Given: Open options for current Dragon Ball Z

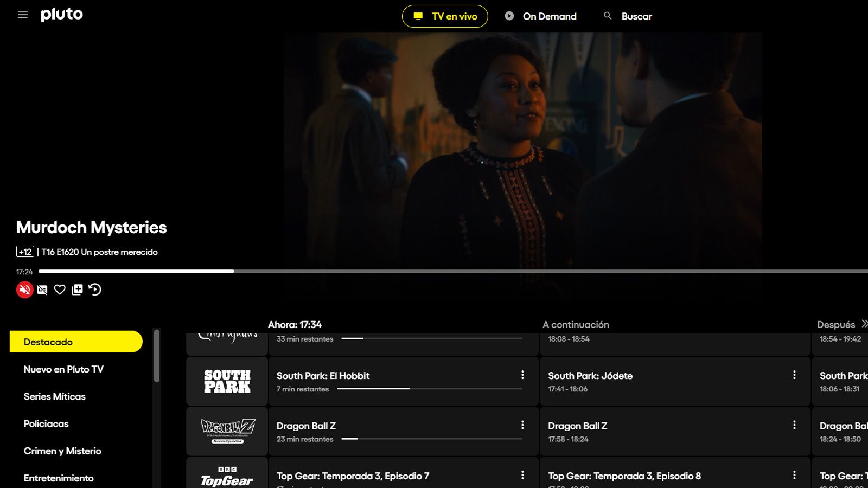Looking at the screenshot, I should pos(522,425).
